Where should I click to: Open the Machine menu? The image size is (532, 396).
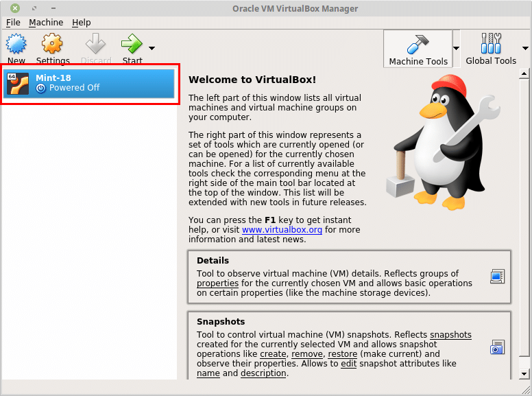[x=46, y=23]
